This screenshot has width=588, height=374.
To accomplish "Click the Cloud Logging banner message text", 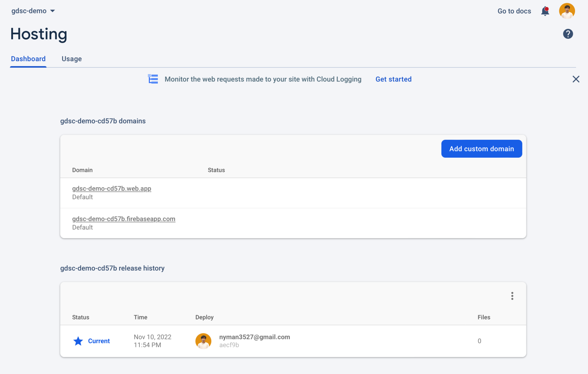I will 263,79.
